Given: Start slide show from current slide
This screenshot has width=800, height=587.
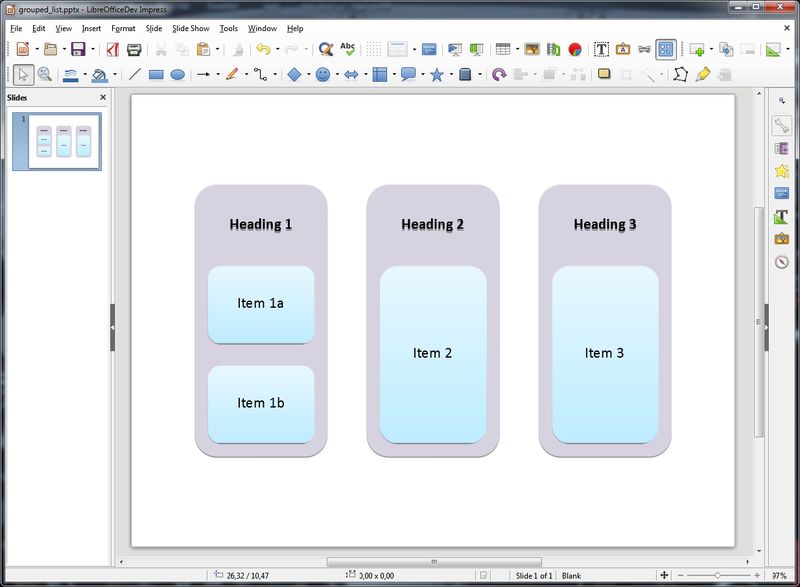Looking at the screenshot, I should (476, 49).
